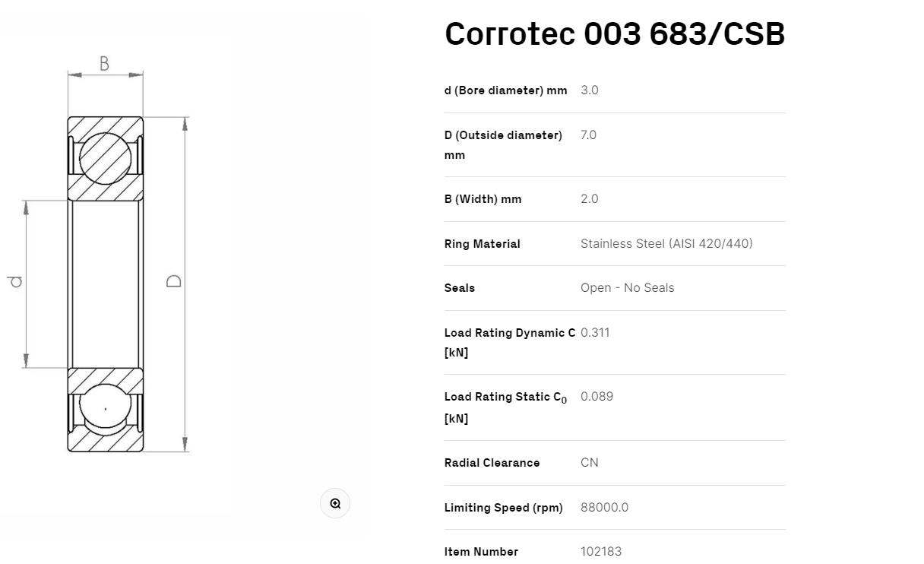924x564 pixels.
Task: Click the B width label on the drawing
Action: (105, 64)
